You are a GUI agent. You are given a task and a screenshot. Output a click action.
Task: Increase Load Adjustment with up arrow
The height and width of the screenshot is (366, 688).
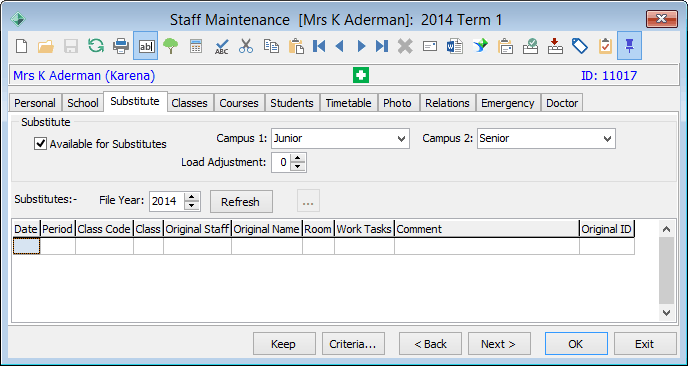(298, 158)
